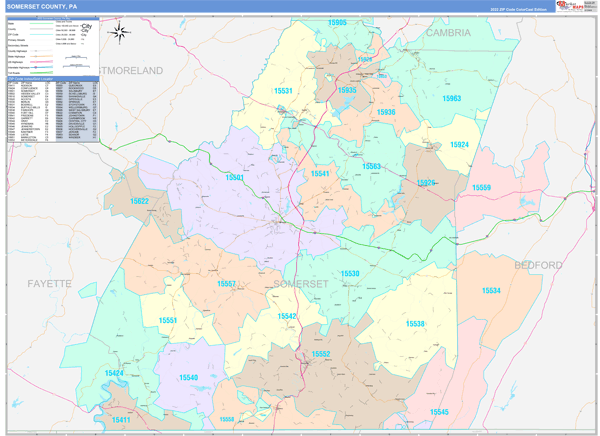The width and height of the screenshot is (600, 436).
Task: Pick ZIP code 15538 yellow region
Action: click(x=415, y=323)
